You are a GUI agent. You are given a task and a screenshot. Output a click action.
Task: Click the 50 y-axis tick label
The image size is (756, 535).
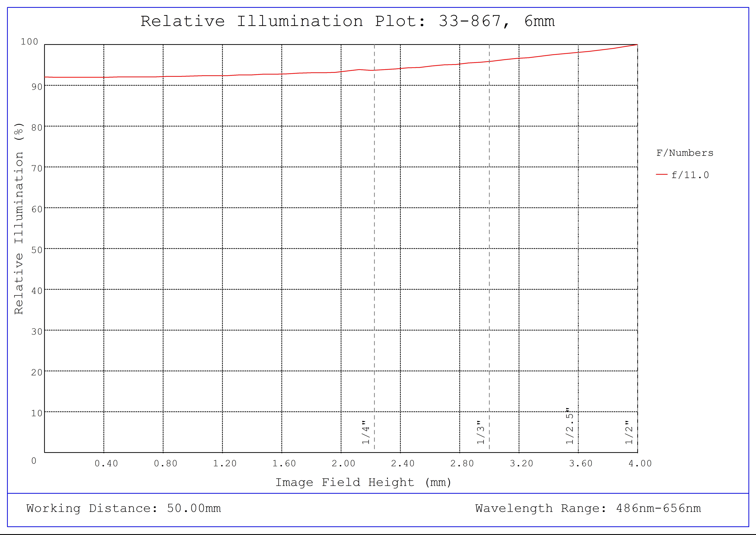pos(37,250)
